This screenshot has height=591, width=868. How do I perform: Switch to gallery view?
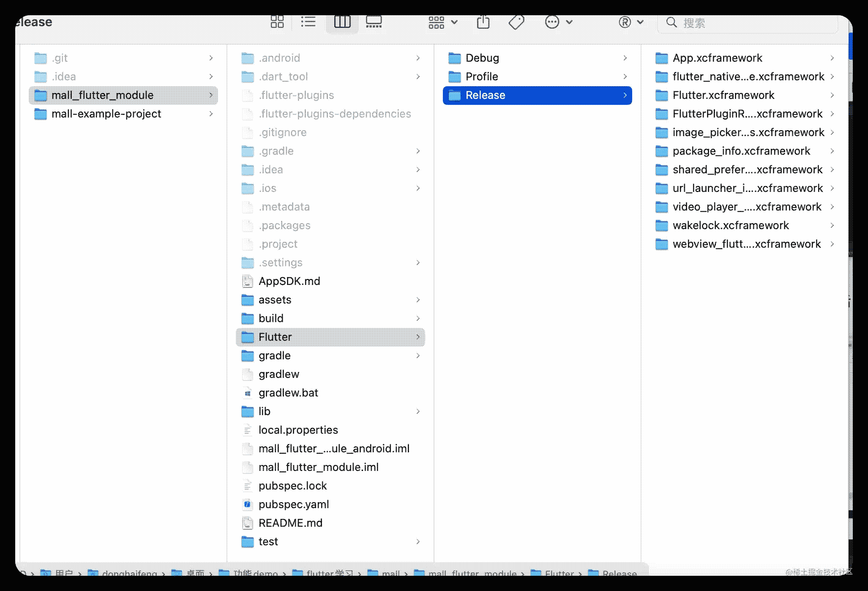pyautogui.click(x=374, y=22)
